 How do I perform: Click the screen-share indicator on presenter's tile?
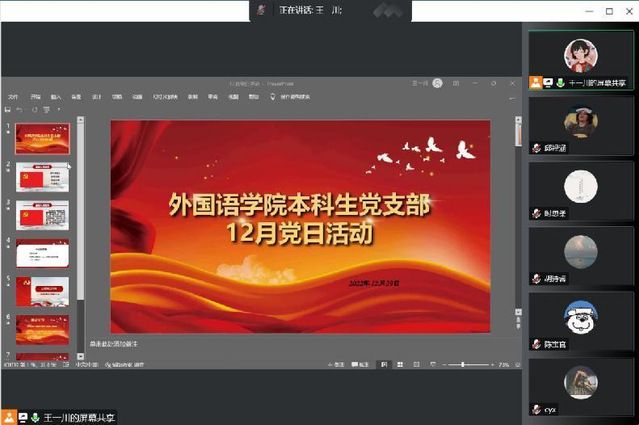coord(548,82)
